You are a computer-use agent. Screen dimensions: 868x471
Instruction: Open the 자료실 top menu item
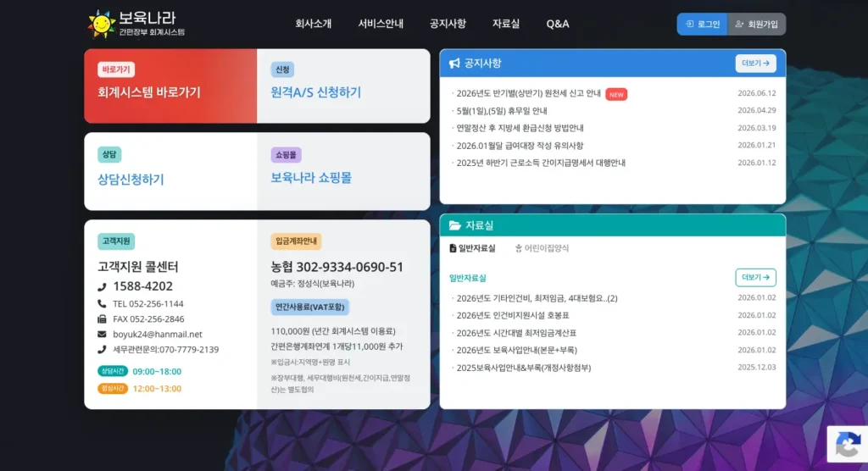(506, 24)
